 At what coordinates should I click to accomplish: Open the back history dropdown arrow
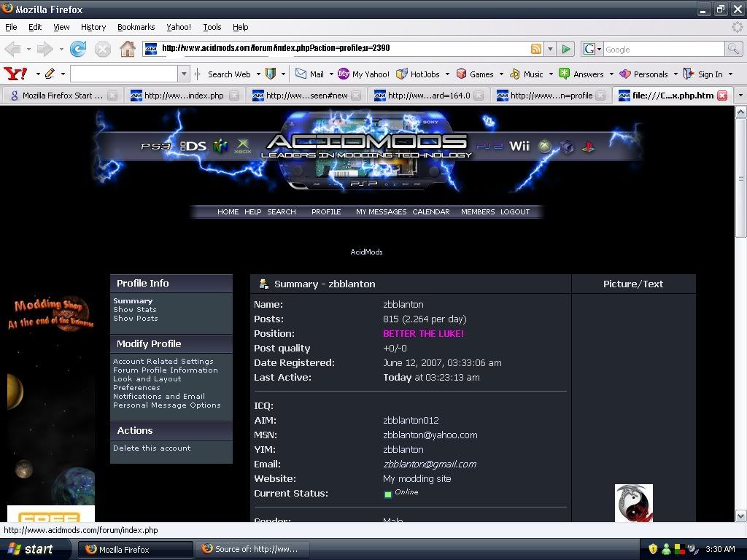point(28,49)
